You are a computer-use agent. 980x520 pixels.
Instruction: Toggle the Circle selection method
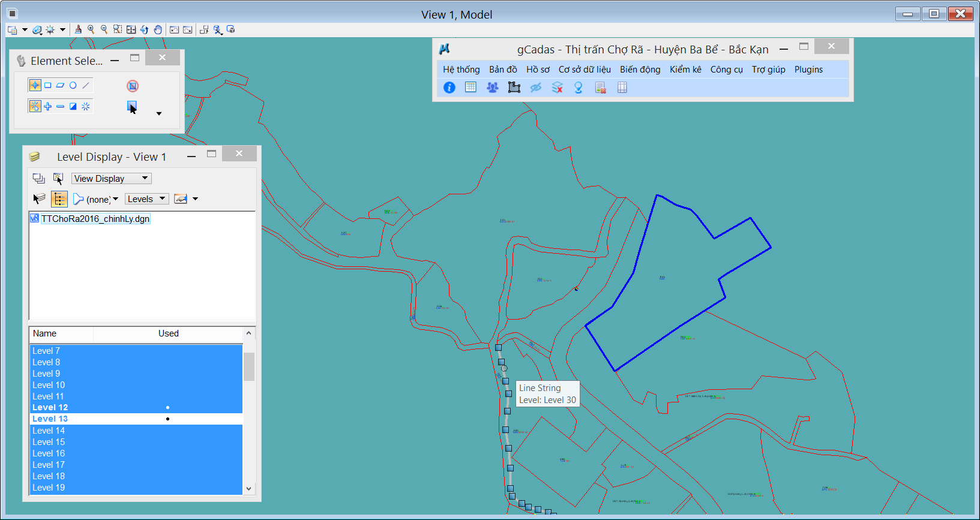[73, 85]
